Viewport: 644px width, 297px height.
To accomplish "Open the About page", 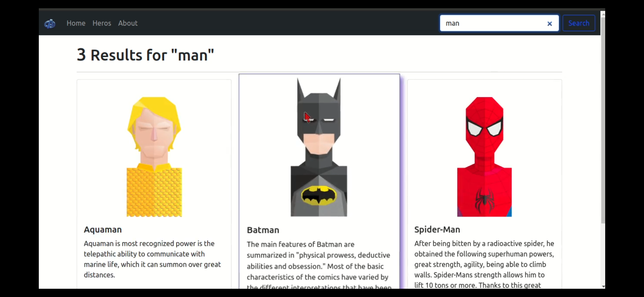I will point(128,23).
